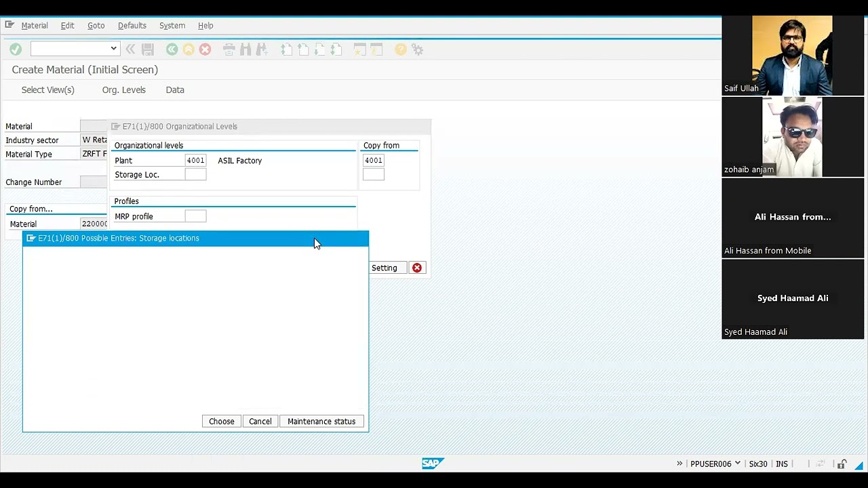Click the Save diskette icon
868x488 pixels.
click(148, 49)
